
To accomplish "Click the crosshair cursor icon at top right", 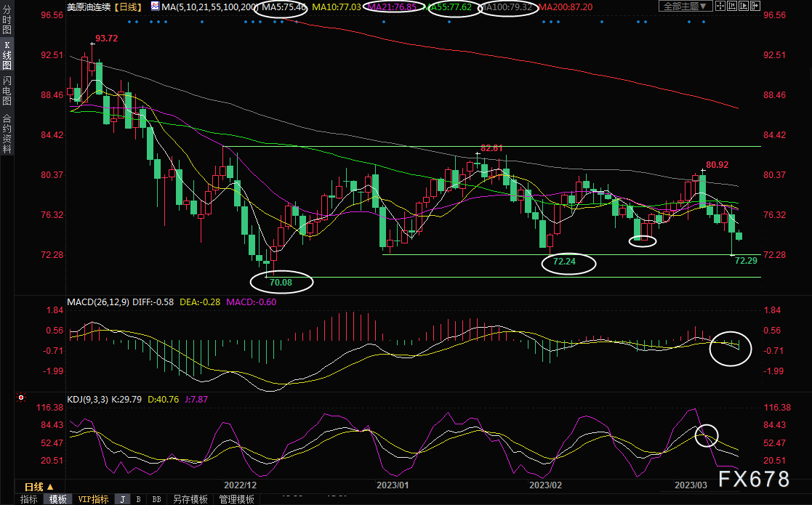I will click(x=720, y=7).
